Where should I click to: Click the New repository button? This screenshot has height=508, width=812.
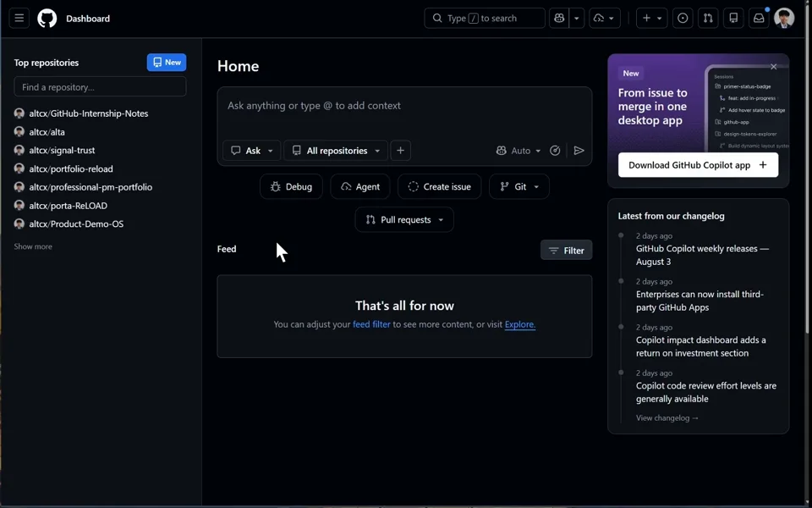(167, 62)
